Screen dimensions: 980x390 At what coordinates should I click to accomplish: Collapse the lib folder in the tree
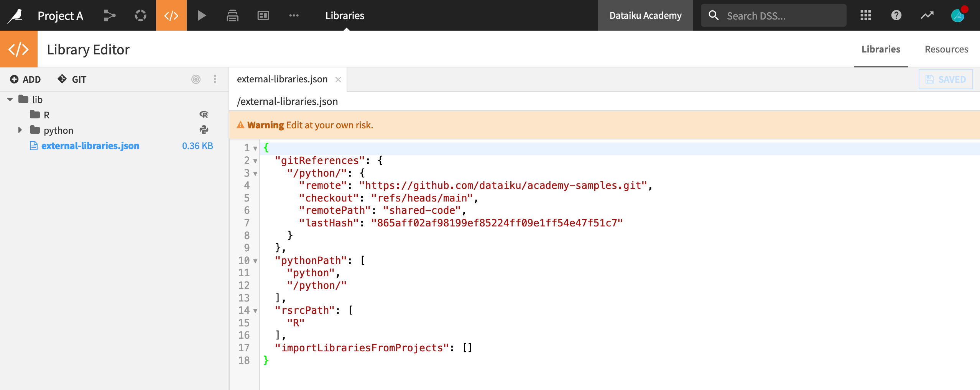click(x=9, y=99)
